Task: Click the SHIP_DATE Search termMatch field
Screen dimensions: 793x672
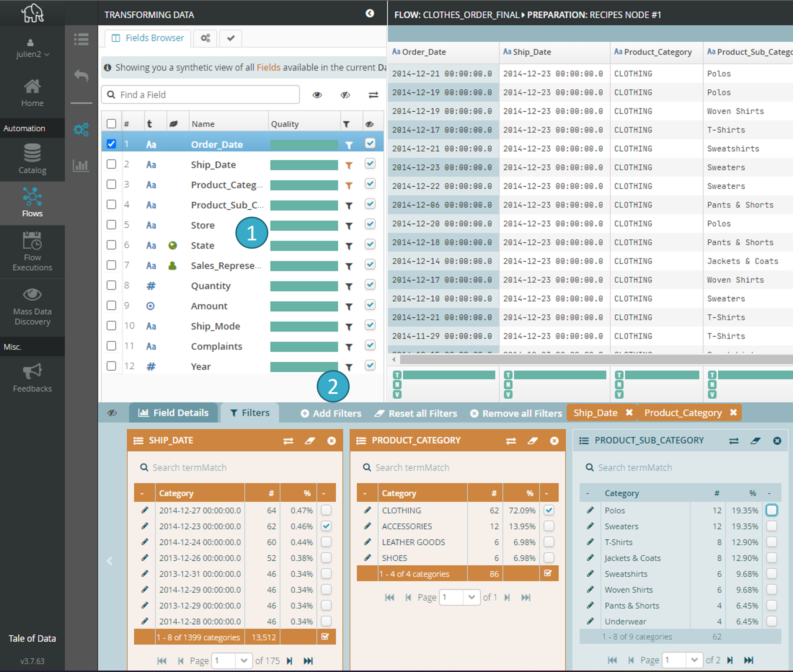Action: coord(235,467)
